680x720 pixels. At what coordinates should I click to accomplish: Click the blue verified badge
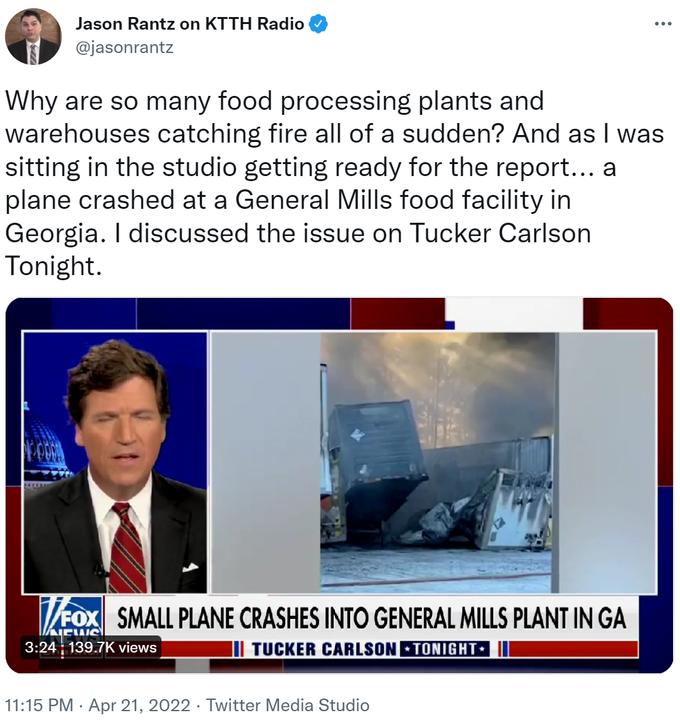tap(318, 25)
